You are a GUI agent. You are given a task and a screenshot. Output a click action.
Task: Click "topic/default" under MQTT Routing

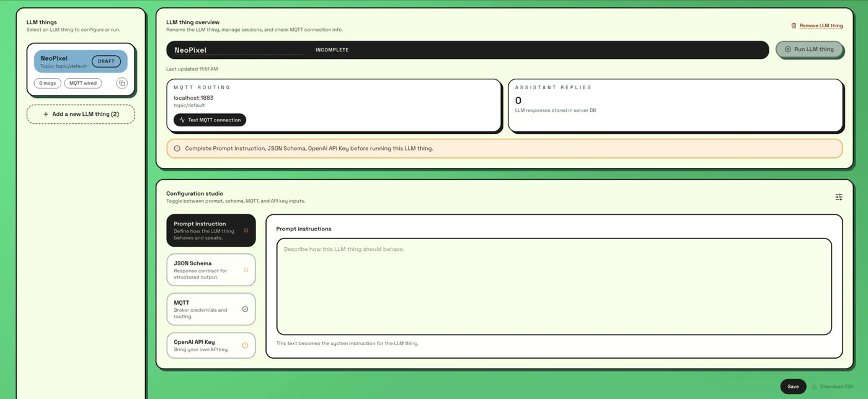tap(189, 105)
